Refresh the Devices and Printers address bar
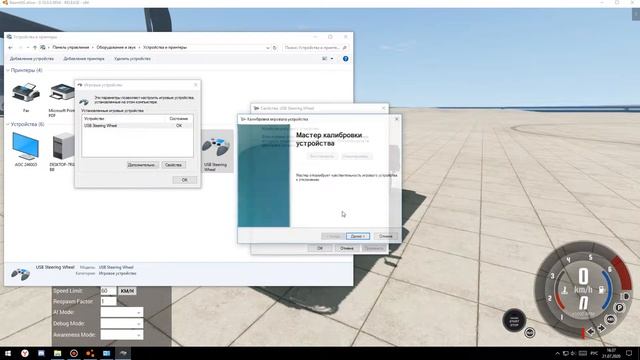Viewport: 640px width, 360px height. pos(275,48)
